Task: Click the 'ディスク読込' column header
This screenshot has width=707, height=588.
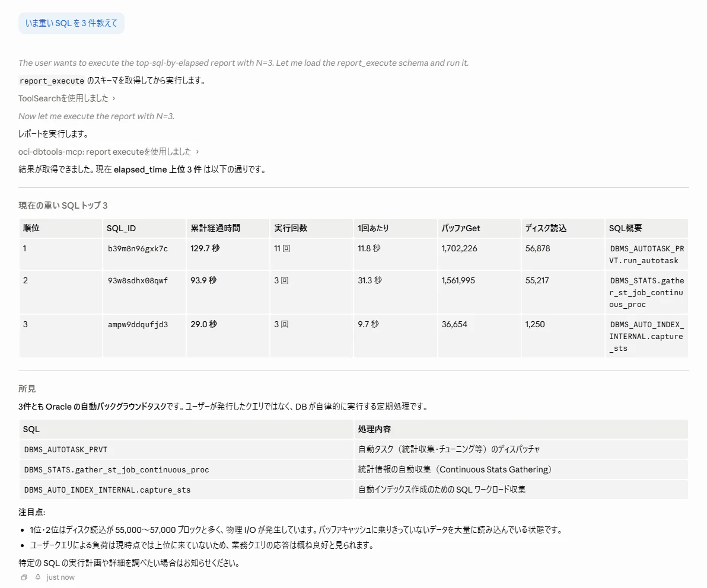Action: coord(563,228)
